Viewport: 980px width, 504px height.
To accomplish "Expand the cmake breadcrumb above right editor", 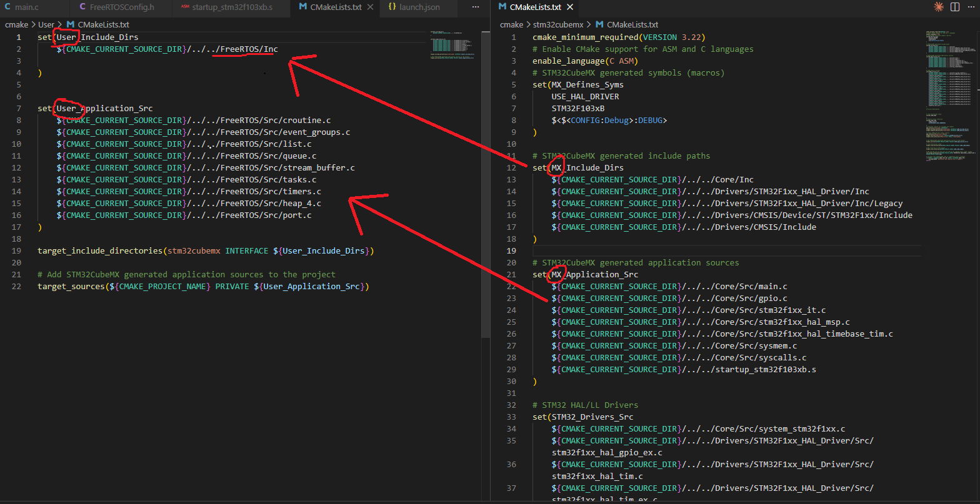I will point(511,25).
